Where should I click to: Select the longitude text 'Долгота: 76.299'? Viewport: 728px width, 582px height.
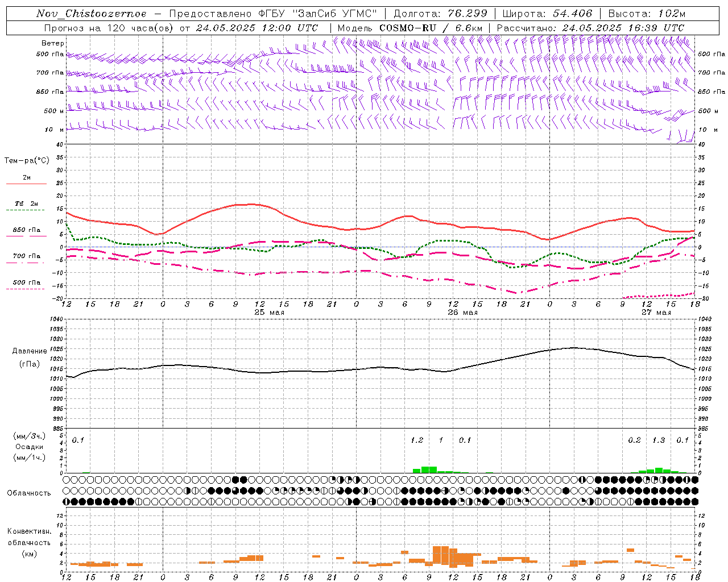click(x=440, y=14)
